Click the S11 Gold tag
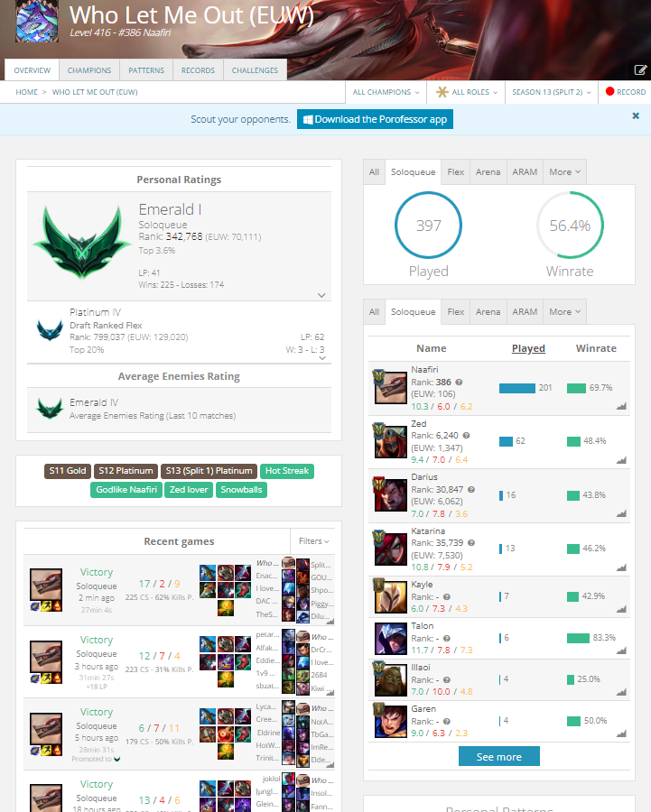The image size is (651, 812). (x=68, y=471)
